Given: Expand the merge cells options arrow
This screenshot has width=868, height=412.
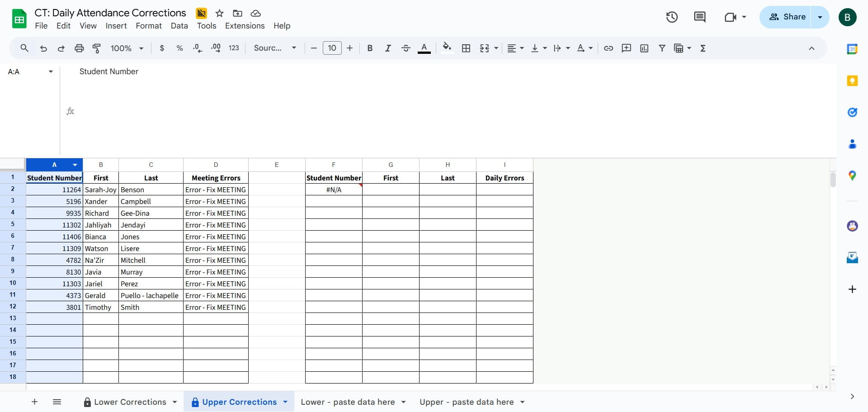Looking at the screenshot, I should pos(496,48).
